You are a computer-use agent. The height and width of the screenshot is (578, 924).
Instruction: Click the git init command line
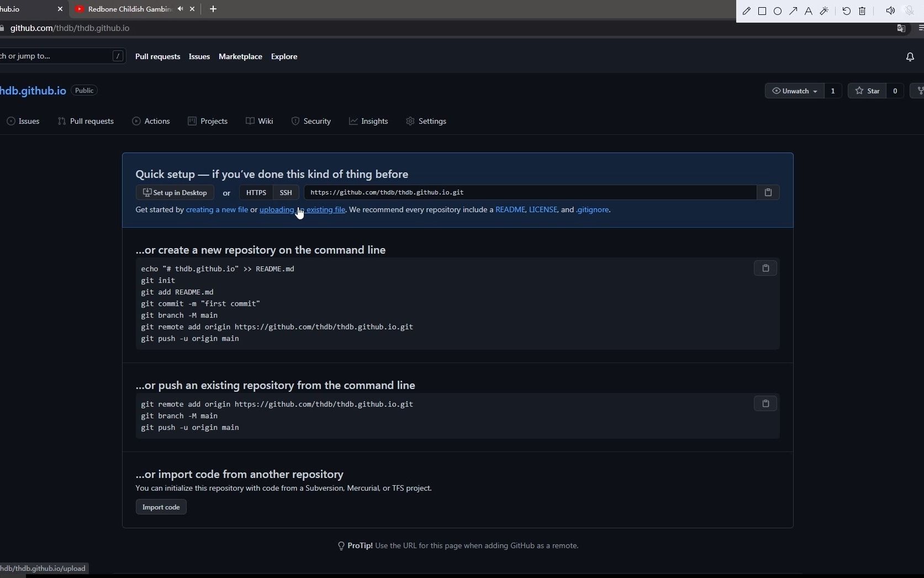coord(158,280)
